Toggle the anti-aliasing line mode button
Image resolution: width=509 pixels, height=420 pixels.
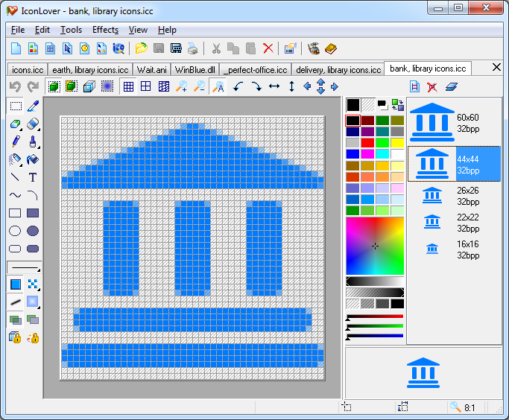pos(15,302)
